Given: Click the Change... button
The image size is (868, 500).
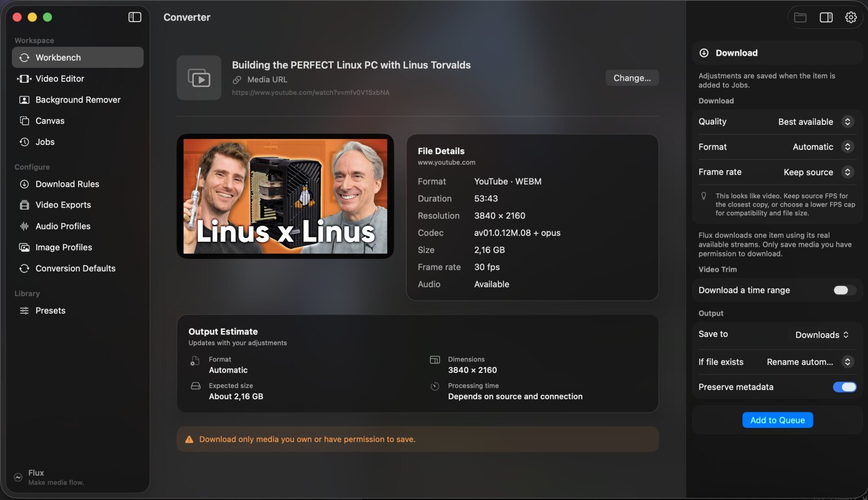Looking at the screenshot, I should (x=632, y=78).
